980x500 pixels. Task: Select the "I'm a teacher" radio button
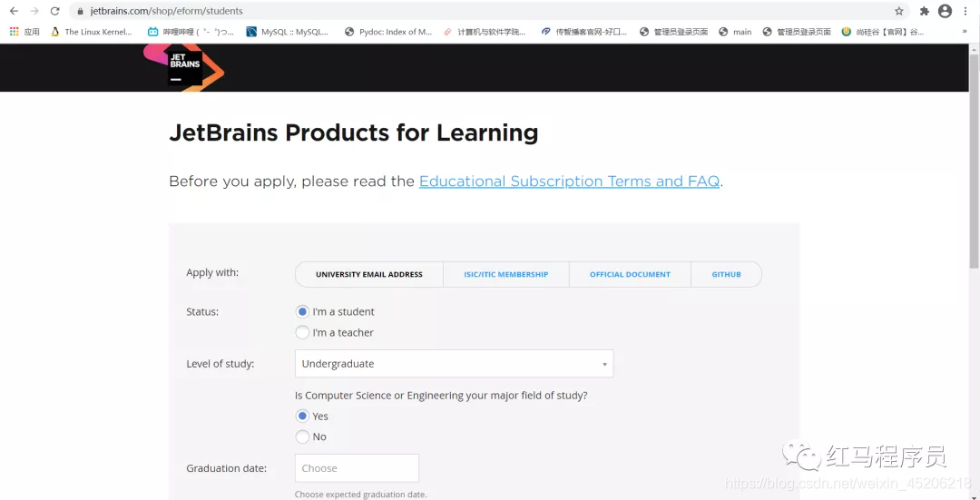[303, 332]
